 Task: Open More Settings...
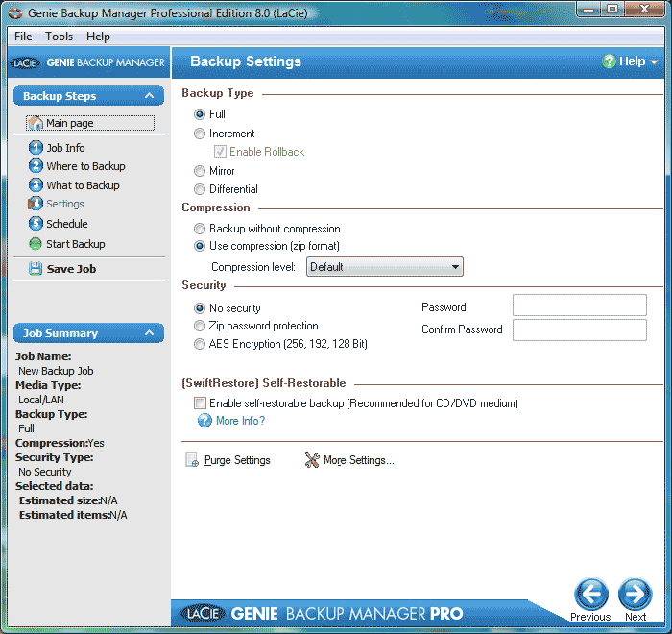[359, 460]
